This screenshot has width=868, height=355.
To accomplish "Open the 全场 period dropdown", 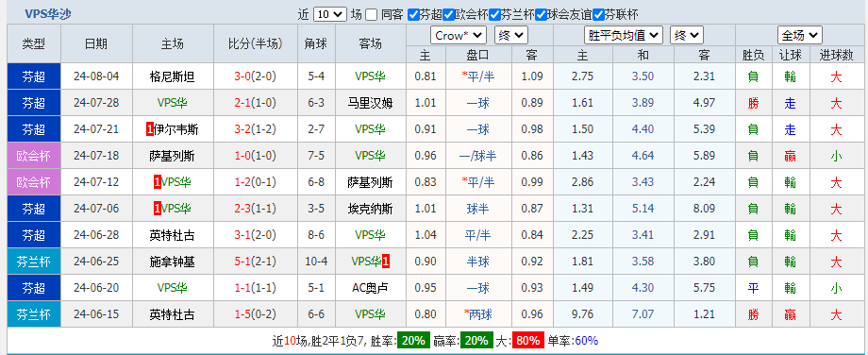I will (799, 36).
